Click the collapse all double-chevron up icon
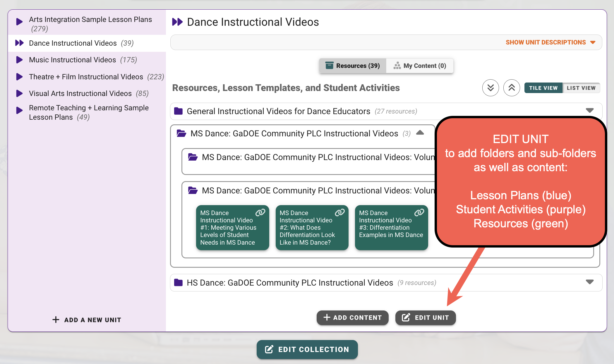 point(512,88)
